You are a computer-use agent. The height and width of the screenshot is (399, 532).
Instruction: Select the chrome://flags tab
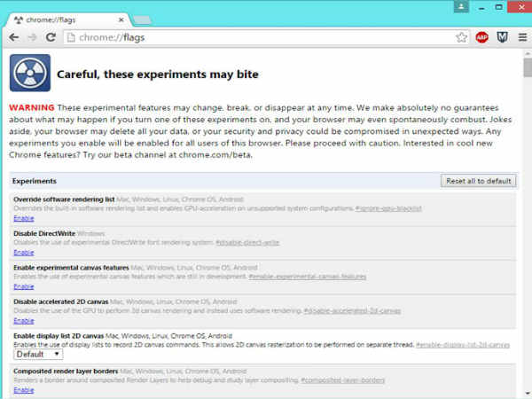coord(68,20)
